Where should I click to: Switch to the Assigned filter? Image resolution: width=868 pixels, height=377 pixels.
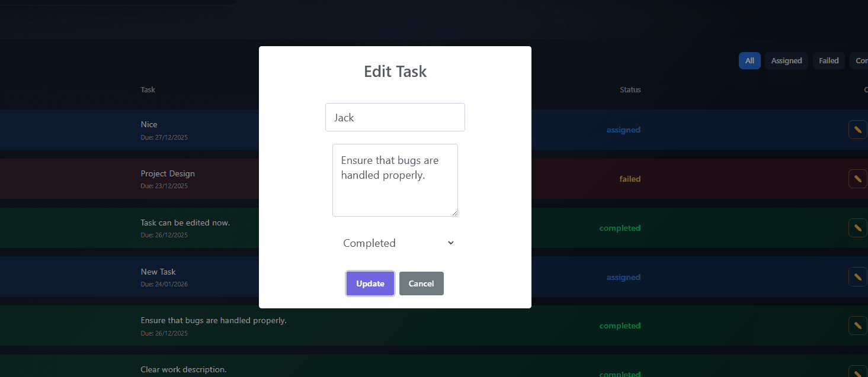click(786, 61)
